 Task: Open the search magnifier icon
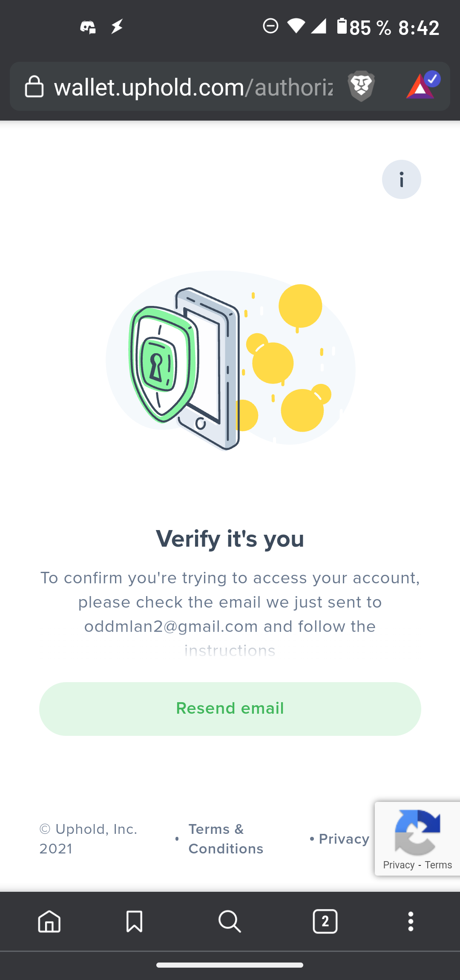[230, 922]
